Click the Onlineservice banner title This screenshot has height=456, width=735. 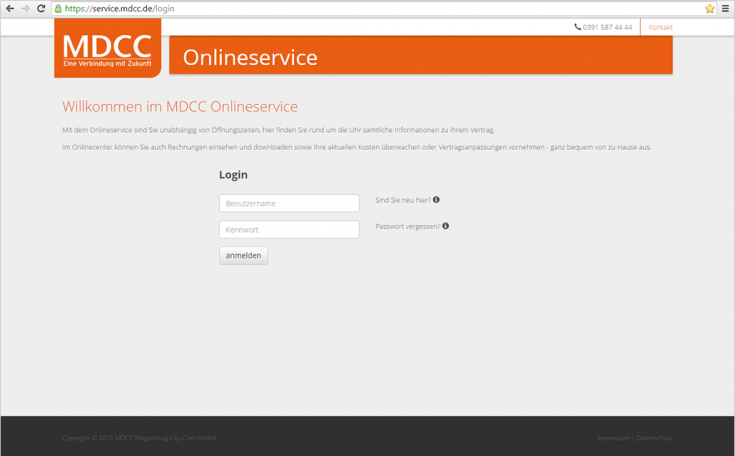pyautogui.click(x=250, y=58)
